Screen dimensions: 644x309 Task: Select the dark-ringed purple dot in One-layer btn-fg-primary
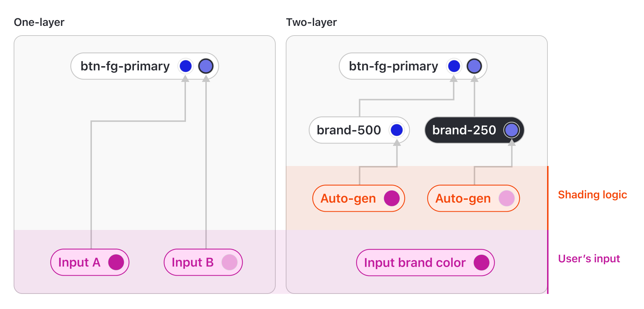[x=206, y=66]
